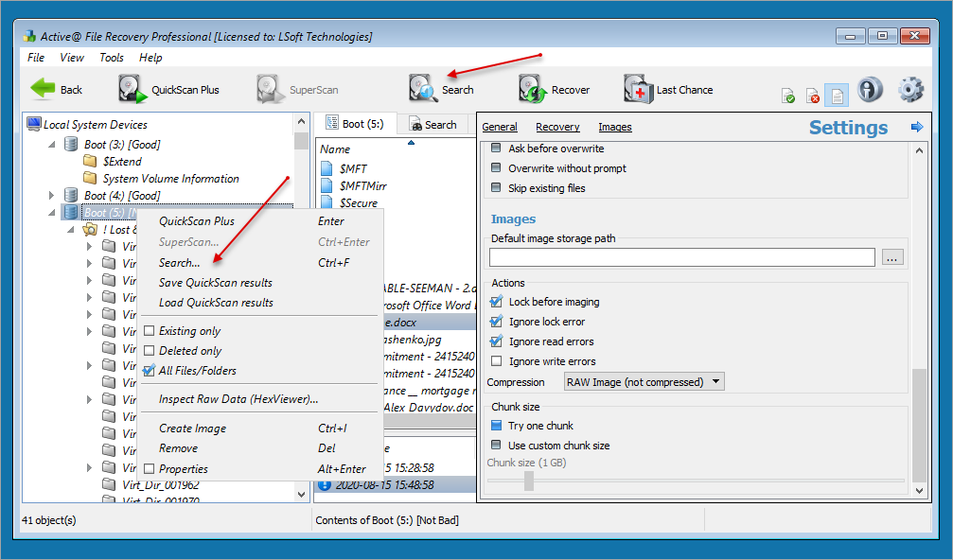The height and width of the screenshot is (560, 953).
Task: Select Try one chunk option
Action: point(496,425)
